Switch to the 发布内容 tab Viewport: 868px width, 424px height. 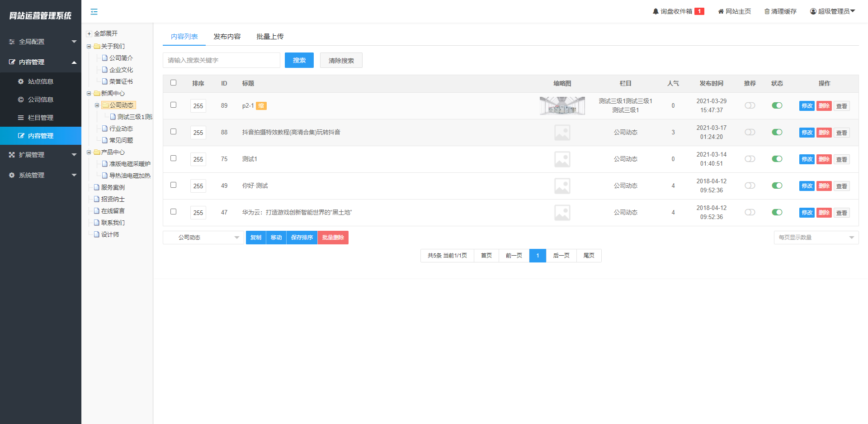pos(227,37)
